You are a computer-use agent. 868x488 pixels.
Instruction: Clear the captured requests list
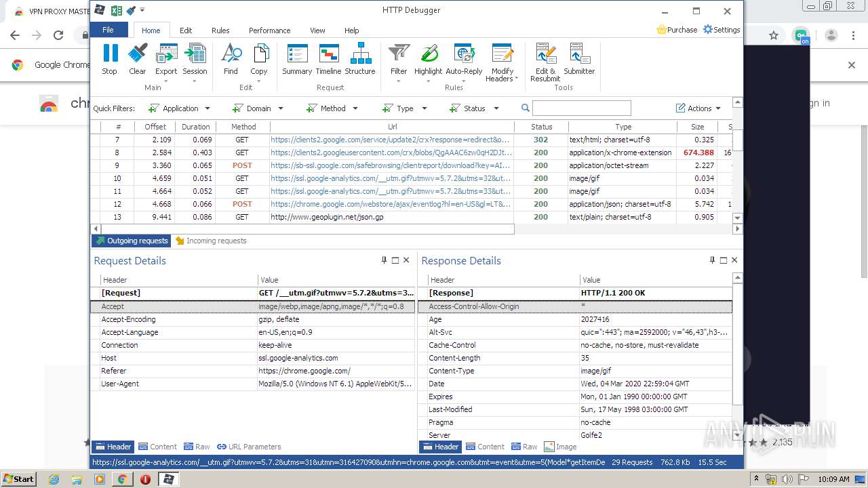point(138,59)
